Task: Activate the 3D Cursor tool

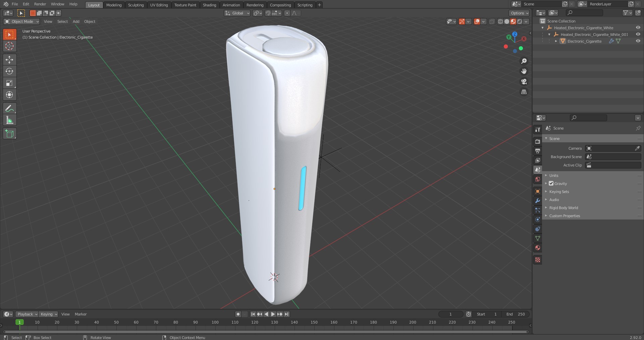Action: [x=9, y=46]
